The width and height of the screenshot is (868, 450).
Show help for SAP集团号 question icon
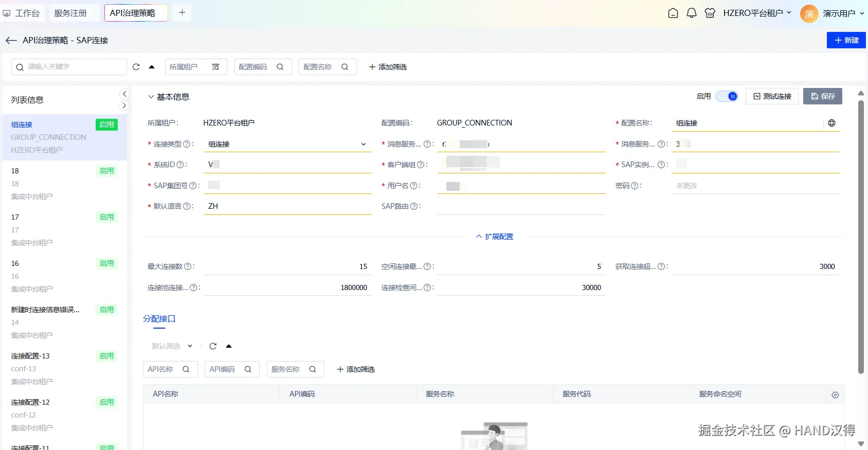(193, 186)
